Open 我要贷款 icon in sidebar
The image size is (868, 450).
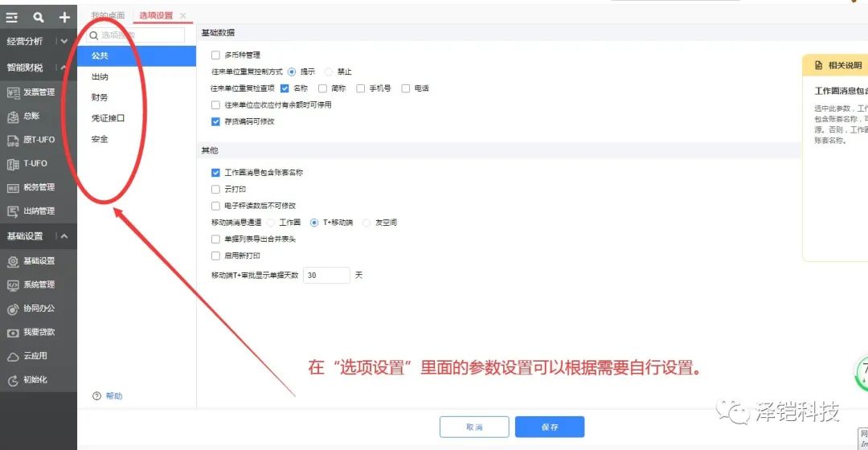[x=13, y=333]
